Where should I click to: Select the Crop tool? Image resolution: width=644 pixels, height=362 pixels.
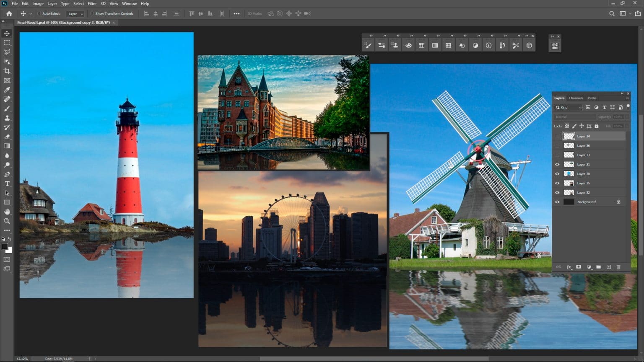[x=7, y=71]
